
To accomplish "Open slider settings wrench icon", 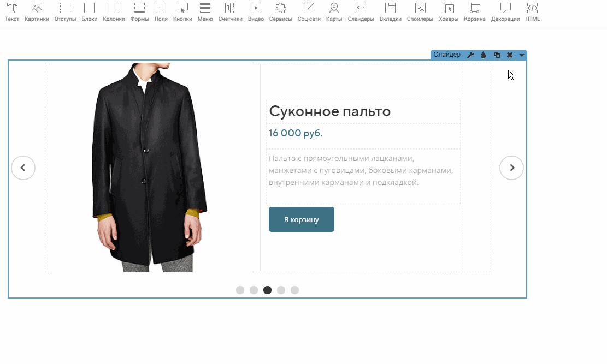I will click(470, 55).
